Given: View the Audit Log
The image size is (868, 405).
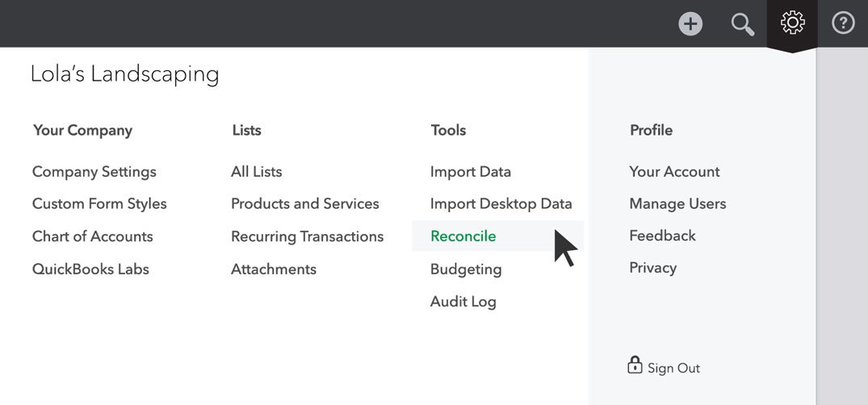Looking at the screenshot, I should [x=463, y=302].
